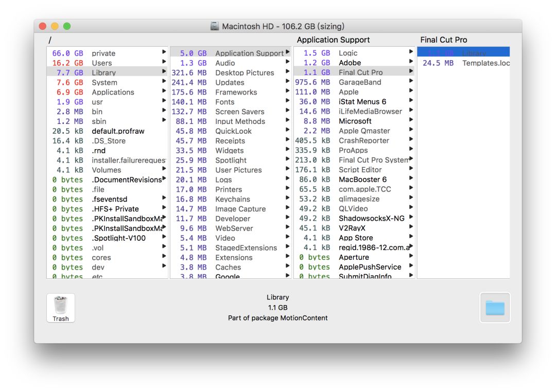Expand the Logic folder arrow
556x392 pixels.
tap(411, 52)
